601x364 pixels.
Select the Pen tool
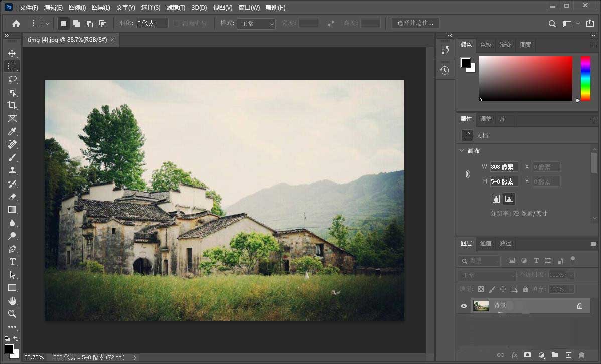click(12, 249)
